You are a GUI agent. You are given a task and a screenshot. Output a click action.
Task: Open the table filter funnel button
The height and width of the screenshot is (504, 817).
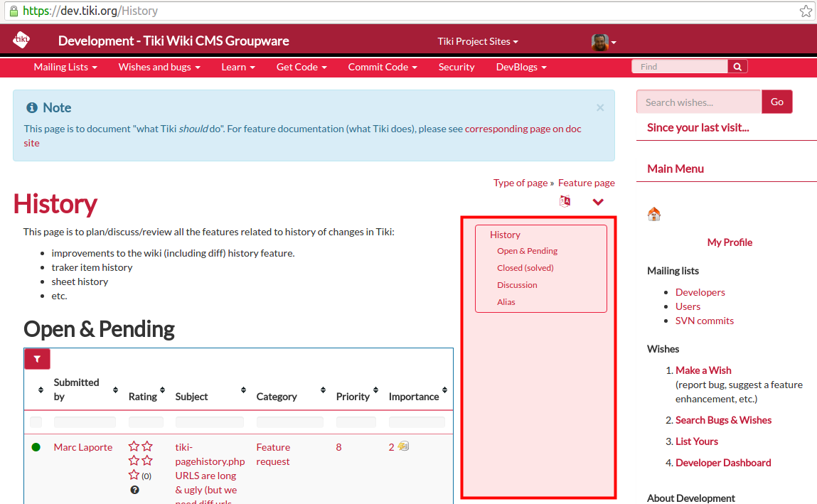(37, 359)
